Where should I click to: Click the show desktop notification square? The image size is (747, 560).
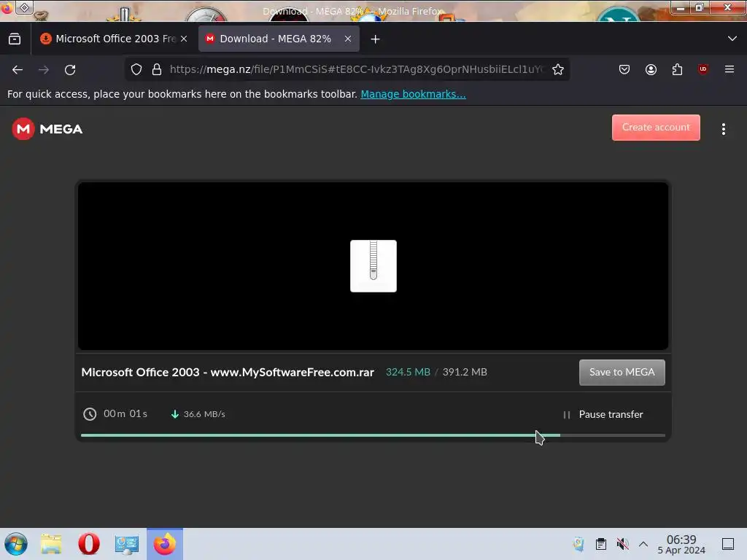[x=728, y=544]
